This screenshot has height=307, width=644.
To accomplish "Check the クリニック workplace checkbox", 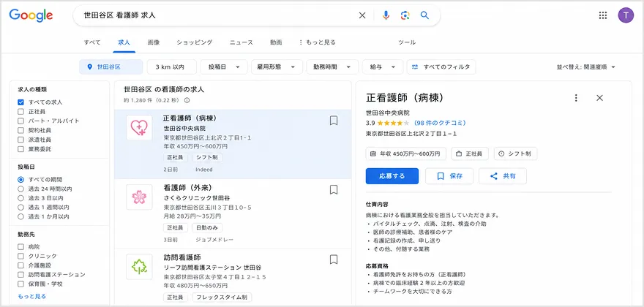I will [21, 256].
